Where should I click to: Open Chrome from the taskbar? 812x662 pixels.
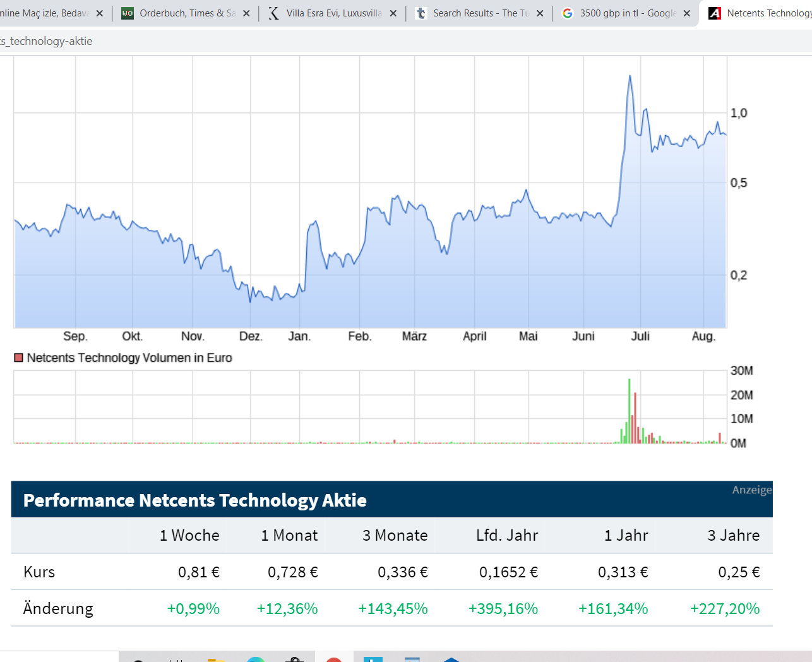click(x=256, y=660)
